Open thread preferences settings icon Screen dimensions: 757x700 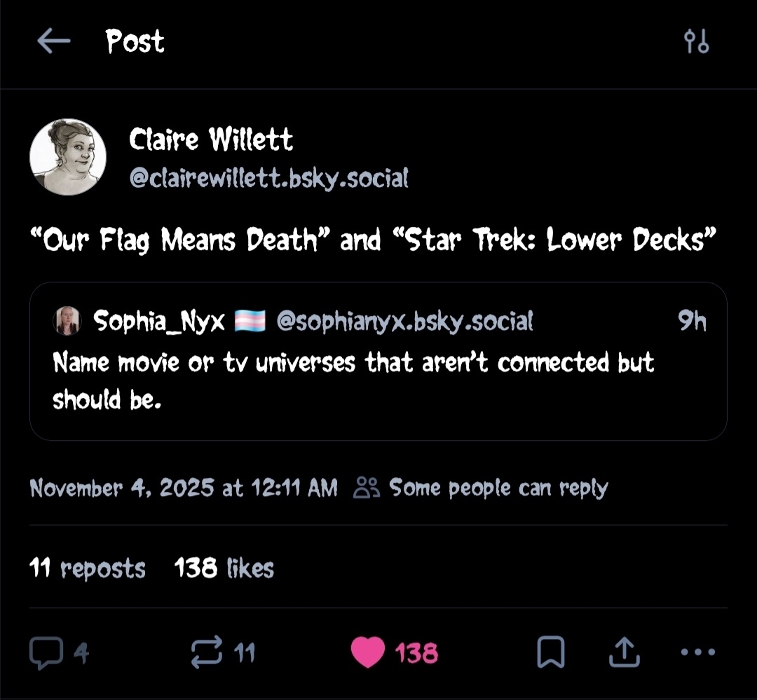pyautogui.click(x=696, y=42)
